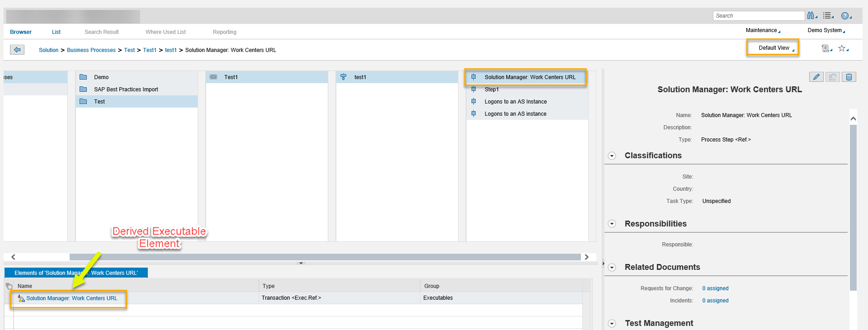Click the select-all icon in table header
The height and width of the screenshot is (330, 868).
point(9,286)
